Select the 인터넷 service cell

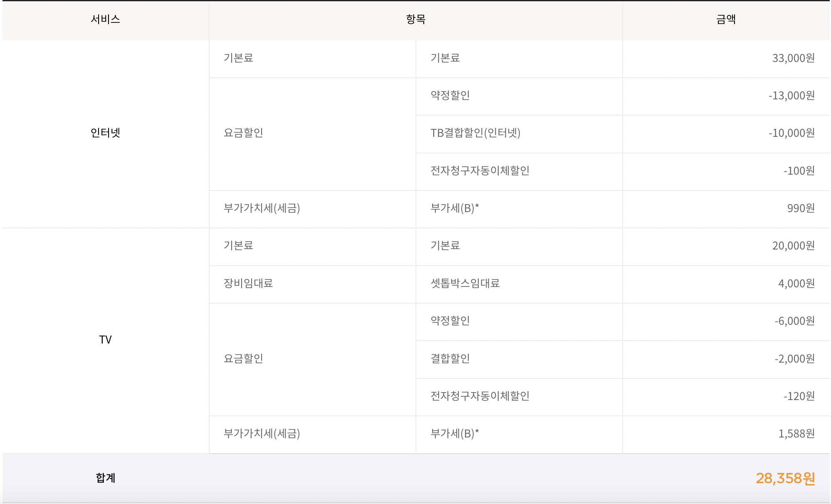[105, 133]
